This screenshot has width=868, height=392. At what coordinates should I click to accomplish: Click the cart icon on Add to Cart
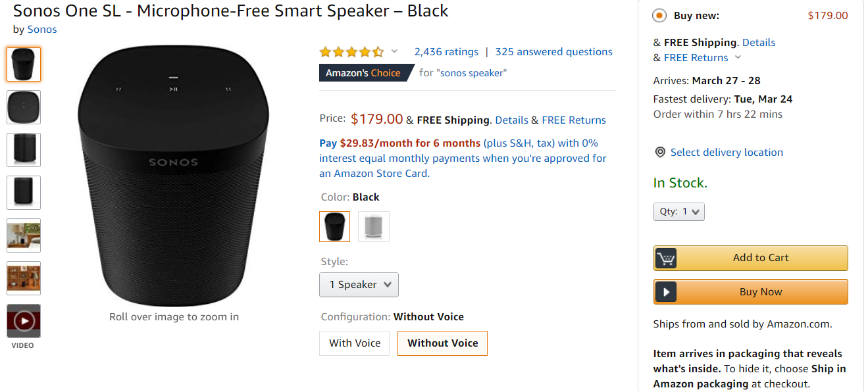point(666,258)
